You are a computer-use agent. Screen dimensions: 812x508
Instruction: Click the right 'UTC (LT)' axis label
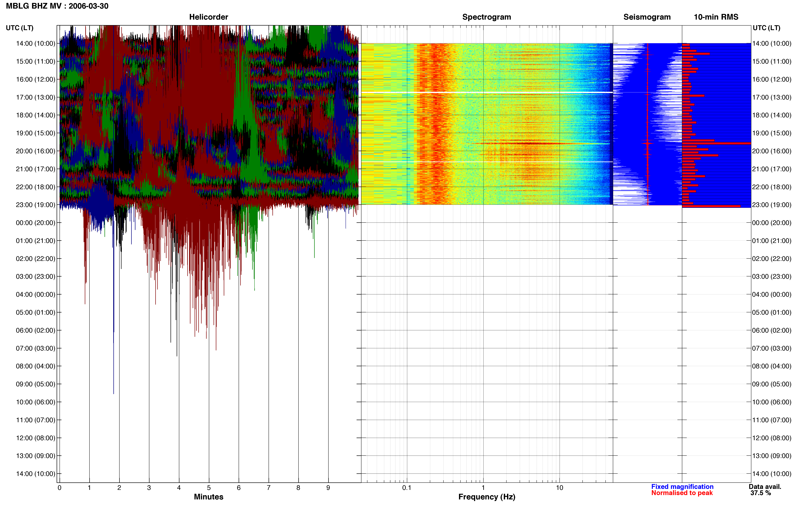pos(766,28)
